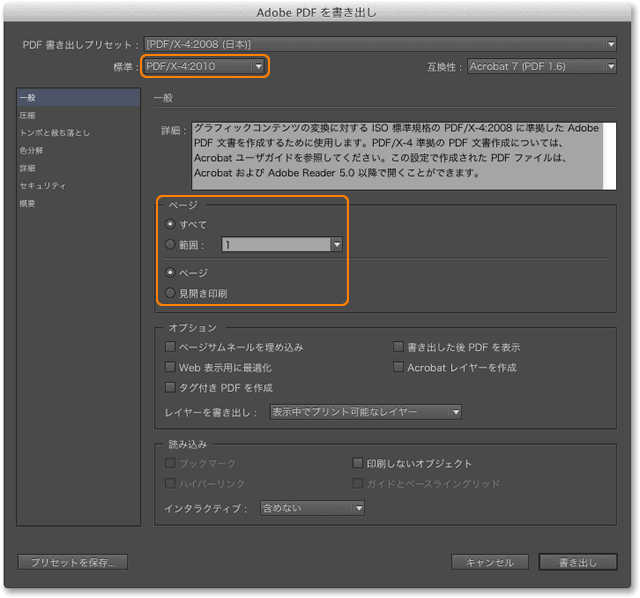640x598 pixels.
Task: Select 色分解 in the left category list
Action: pyautogui.click(x=32, y=151)
